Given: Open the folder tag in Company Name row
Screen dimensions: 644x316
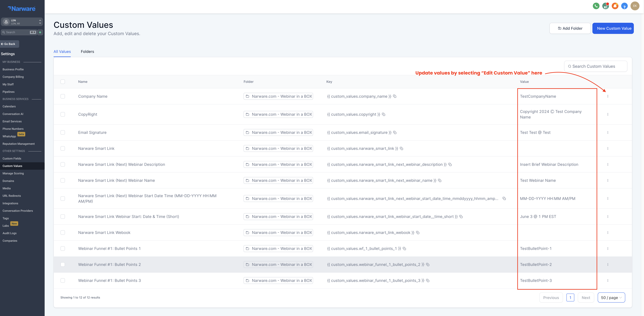Looking at the screenshot, I should [x=278, y=96].
